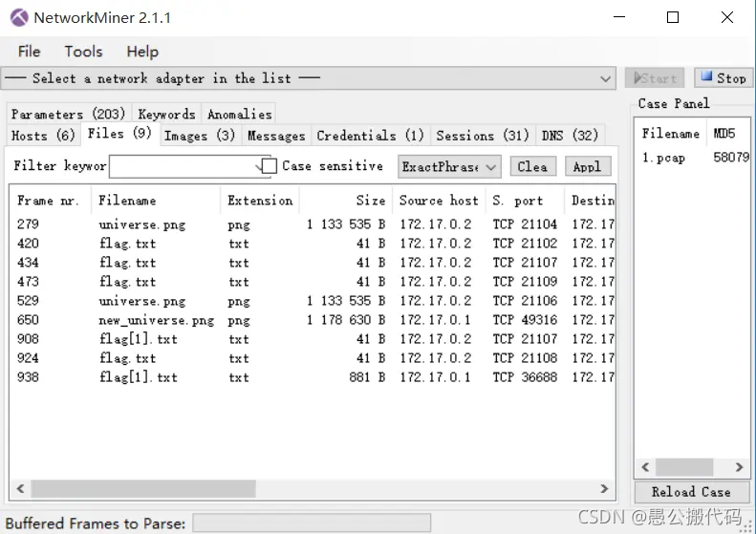Switch to the Hosts (6) tab
Image resolution: width=756 pixels, height=534 pixels.
point(43,136)
